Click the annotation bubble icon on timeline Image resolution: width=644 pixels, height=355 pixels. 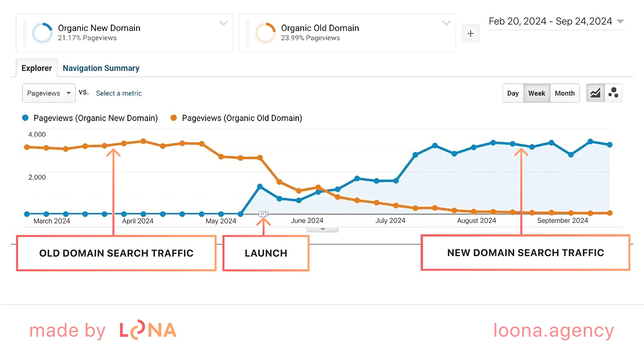point(263,214)
